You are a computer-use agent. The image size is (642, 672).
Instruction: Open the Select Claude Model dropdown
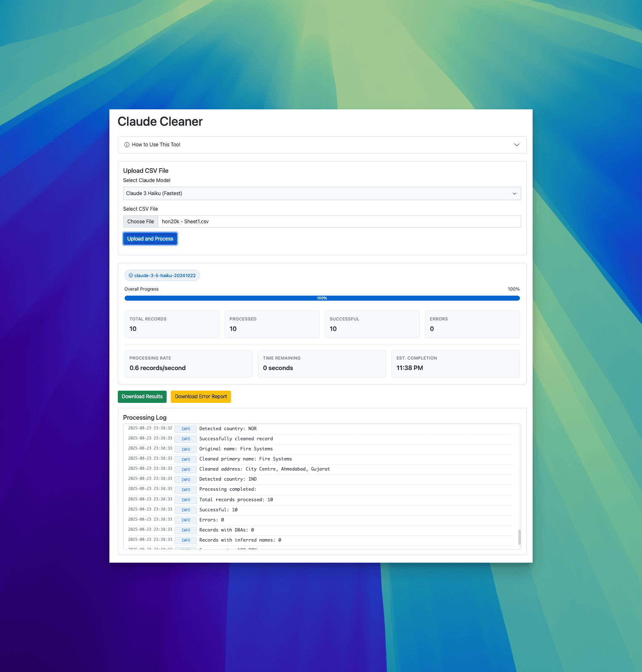[322, 193]
